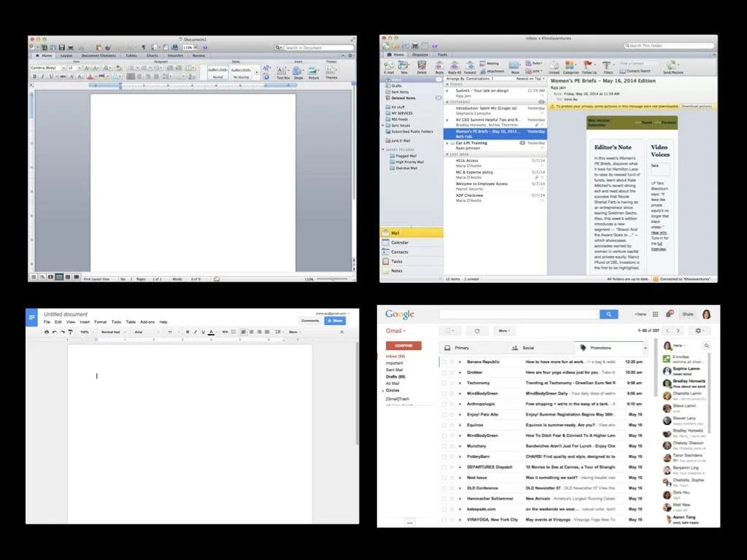Star the Equinox email
This screenshot has height=560, width=747.
pos(452,425)
